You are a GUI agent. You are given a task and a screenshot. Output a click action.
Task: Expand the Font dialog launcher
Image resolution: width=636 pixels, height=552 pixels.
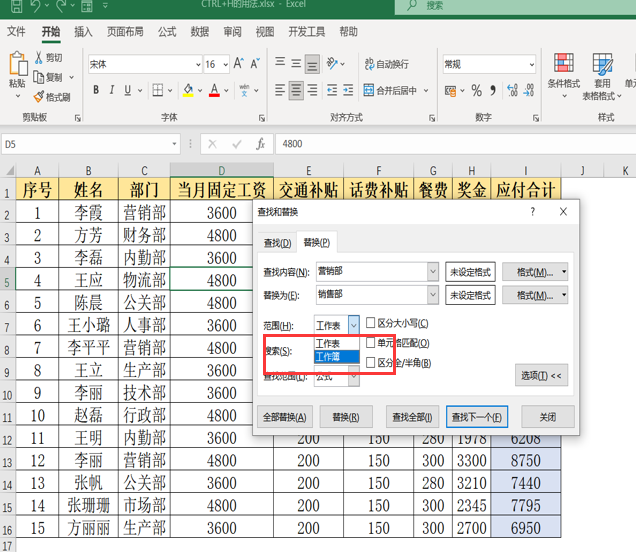point(262,118)
